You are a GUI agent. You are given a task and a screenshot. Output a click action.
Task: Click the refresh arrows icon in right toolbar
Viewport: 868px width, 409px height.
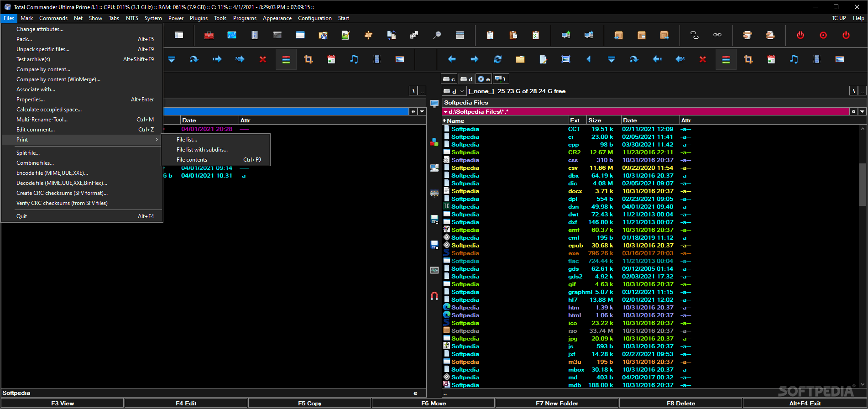pos(497,59)
